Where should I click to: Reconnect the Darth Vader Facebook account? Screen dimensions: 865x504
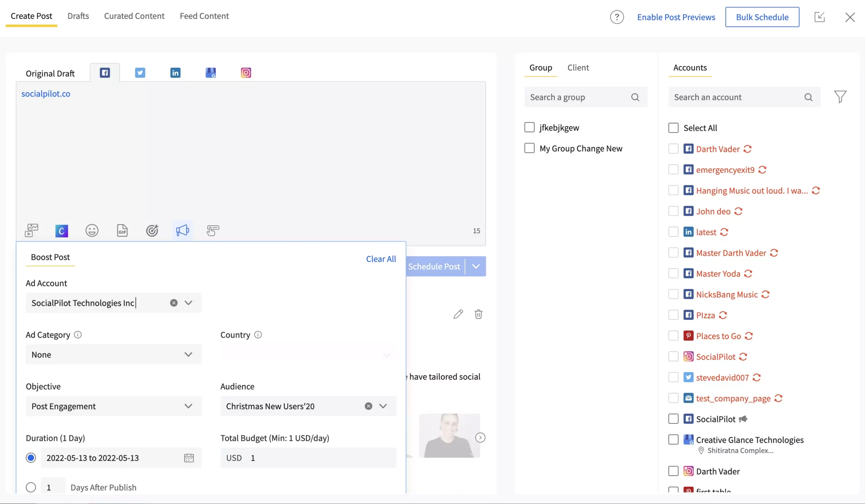click(x=748, y=149)
